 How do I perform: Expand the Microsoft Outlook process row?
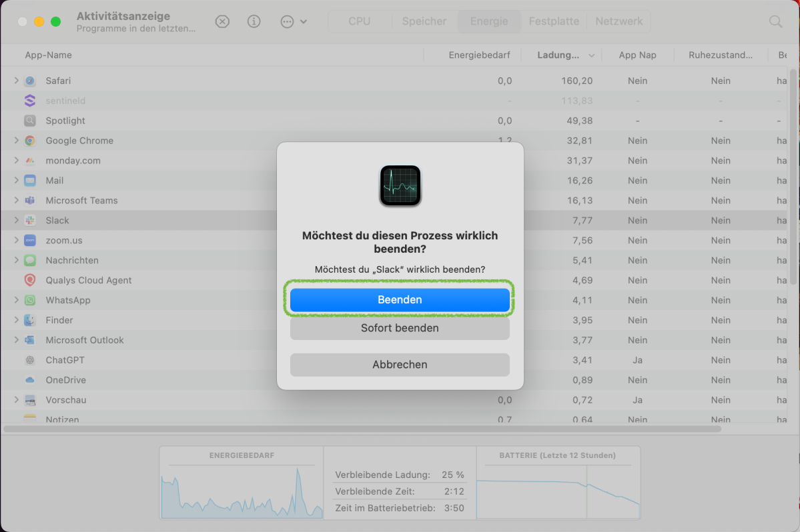point(16,340)
